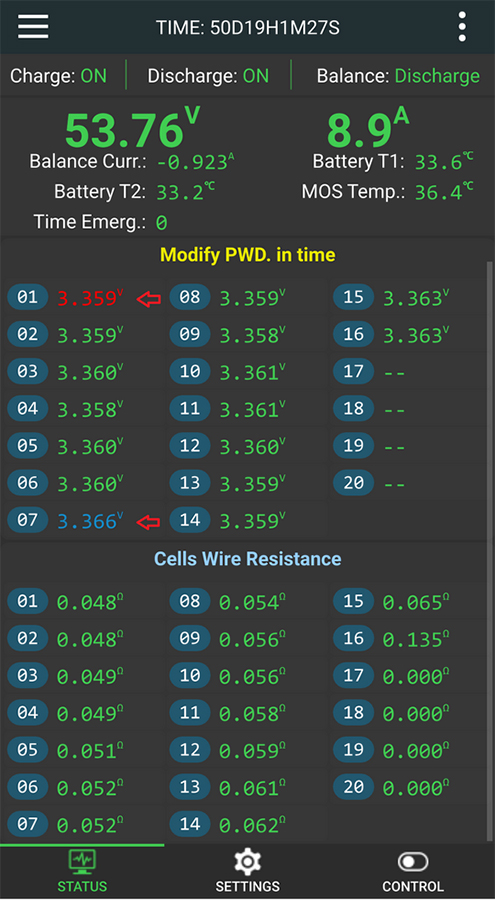The height and width of the screenshot is (900, 495).
Task: Select wire resistance 16 value 0.135
Action: pyautogui.click(x=416, y=639)
